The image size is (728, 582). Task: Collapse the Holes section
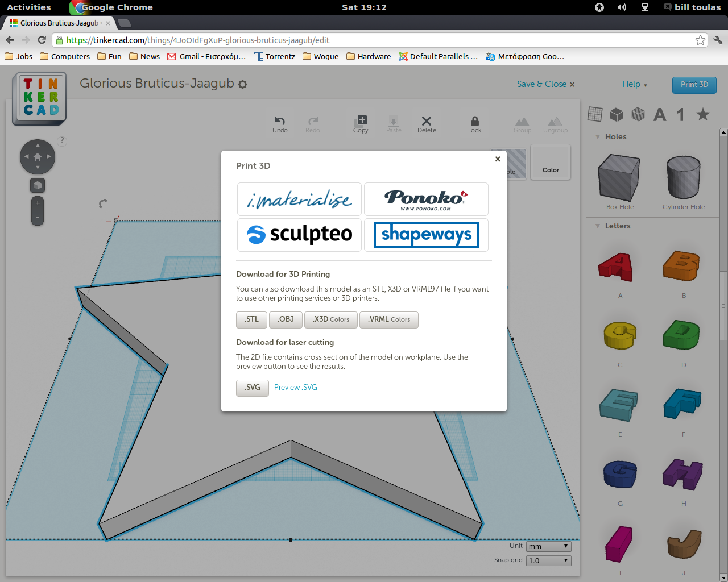pos(597,136)
